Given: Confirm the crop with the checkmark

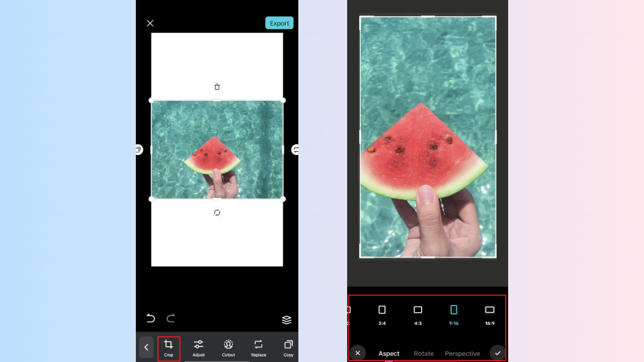Looking at the screenshot, I should pyautogui.click(x=498, y=353).
